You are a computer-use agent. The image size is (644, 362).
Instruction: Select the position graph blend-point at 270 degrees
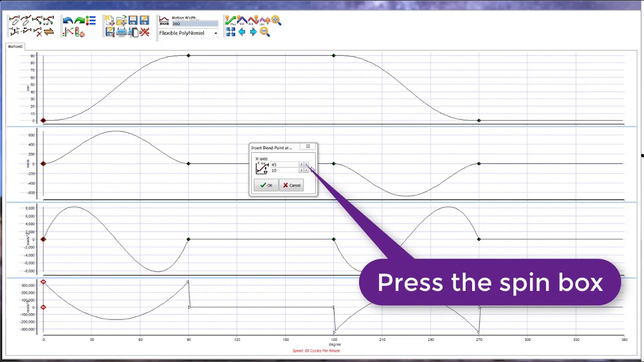coord(479,121)
